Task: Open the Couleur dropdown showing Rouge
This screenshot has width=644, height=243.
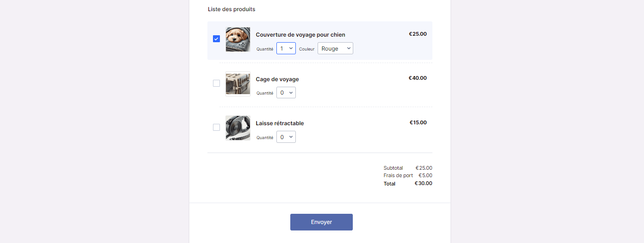Action: (335, 48)
